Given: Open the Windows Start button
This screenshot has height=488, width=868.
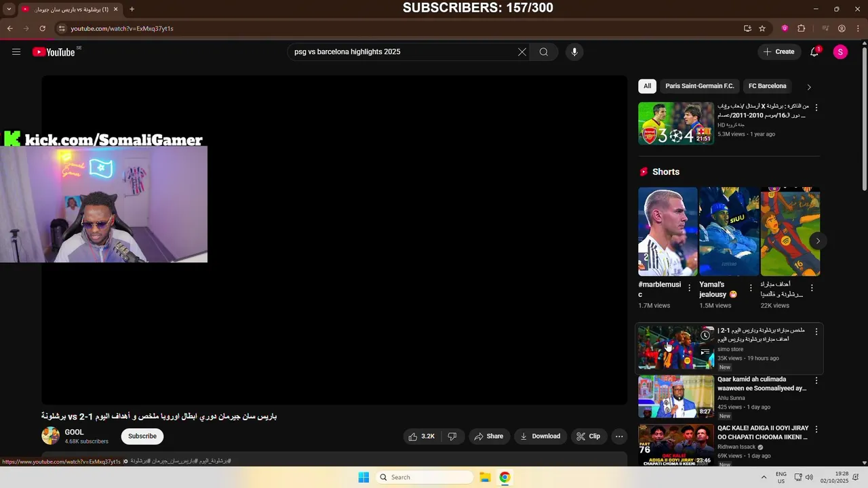Looking at the screenshot, I should [363, 477].
